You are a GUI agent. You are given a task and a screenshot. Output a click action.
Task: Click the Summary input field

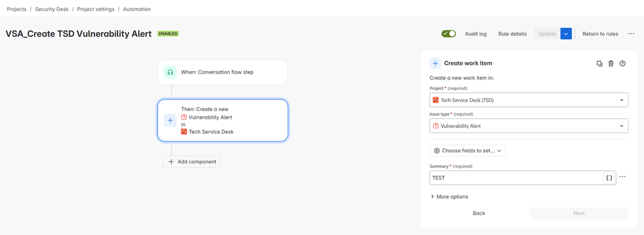pyautogui.click(x=516, y=178)
